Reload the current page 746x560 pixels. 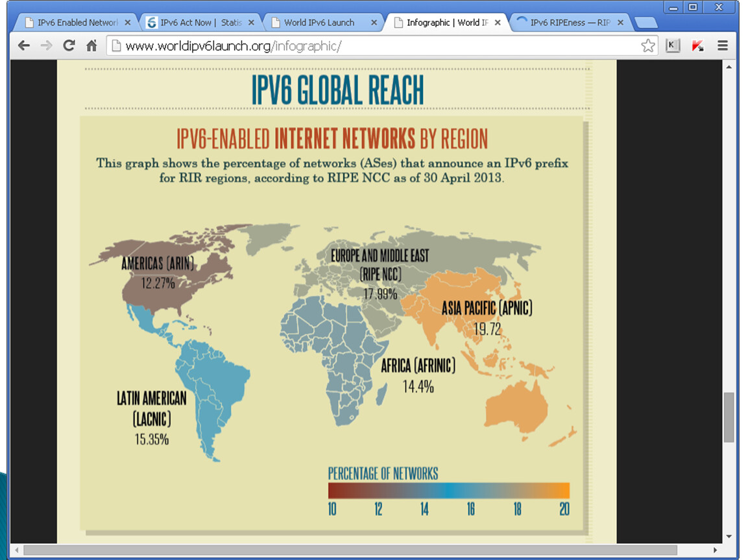click(x=69, y=45)
